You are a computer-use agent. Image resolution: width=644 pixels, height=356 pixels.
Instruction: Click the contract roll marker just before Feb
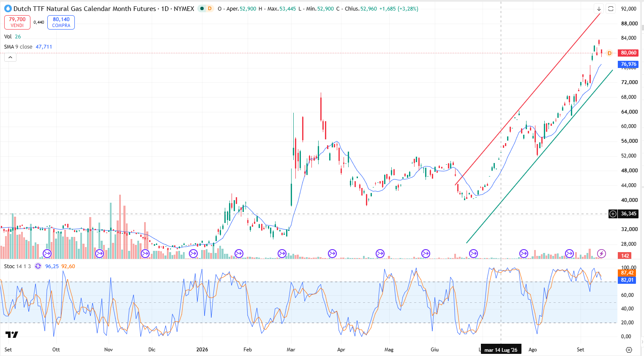tap(239, 253)
